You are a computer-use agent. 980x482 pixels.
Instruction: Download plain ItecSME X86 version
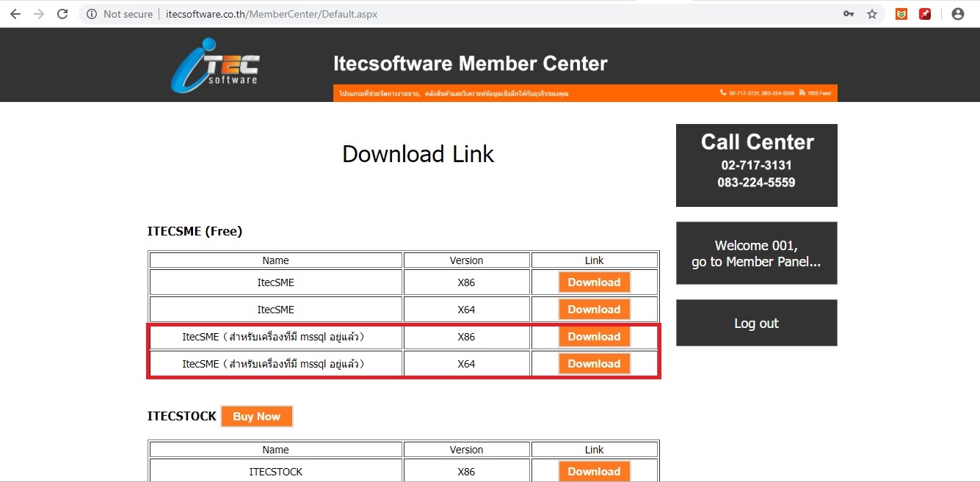594,282
